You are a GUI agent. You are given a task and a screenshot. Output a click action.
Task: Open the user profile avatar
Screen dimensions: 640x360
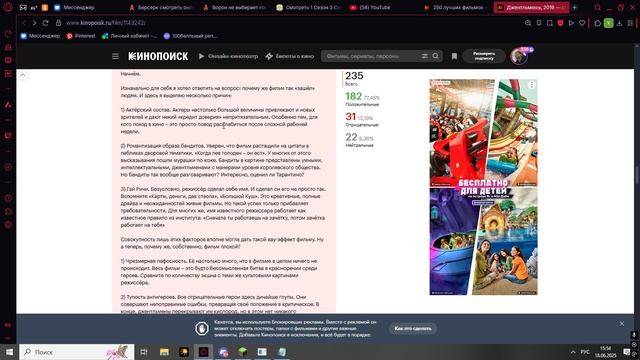tap(519, 56)
